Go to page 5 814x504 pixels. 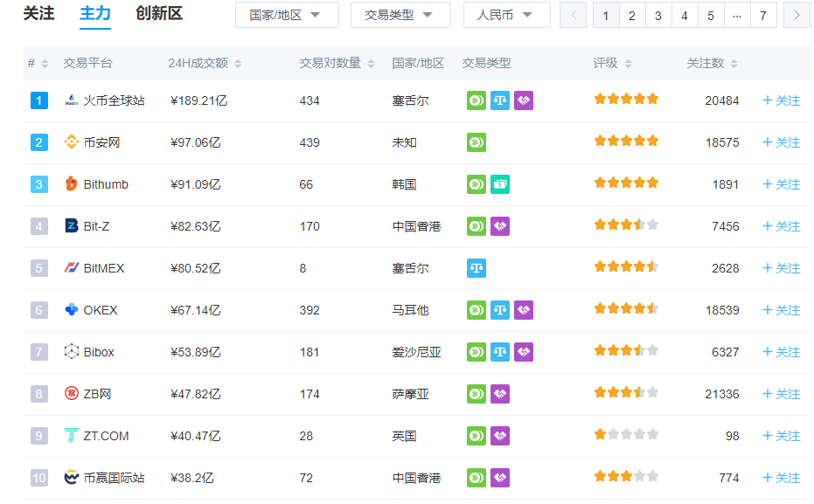point(711,15)
